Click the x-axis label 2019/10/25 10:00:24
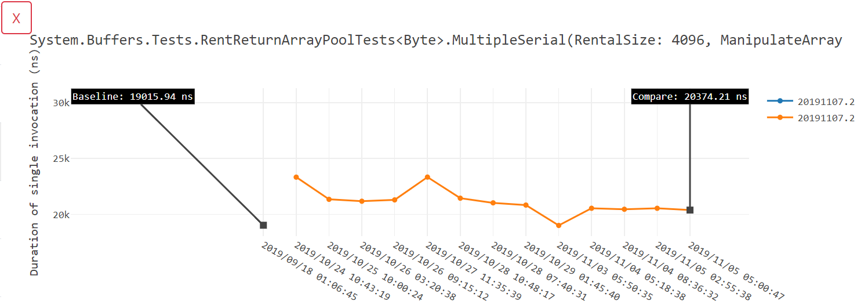This screenshot has width=868, height=304. pyautogui.click(x=375, y=270)
